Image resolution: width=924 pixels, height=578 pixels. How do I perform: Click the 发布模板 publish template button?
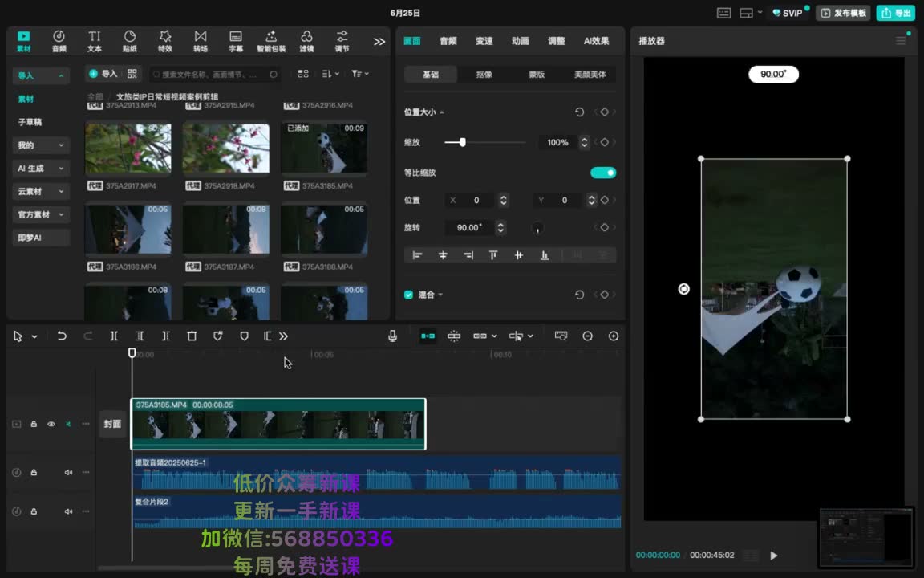pyautogui.click(x=844, y=13)
